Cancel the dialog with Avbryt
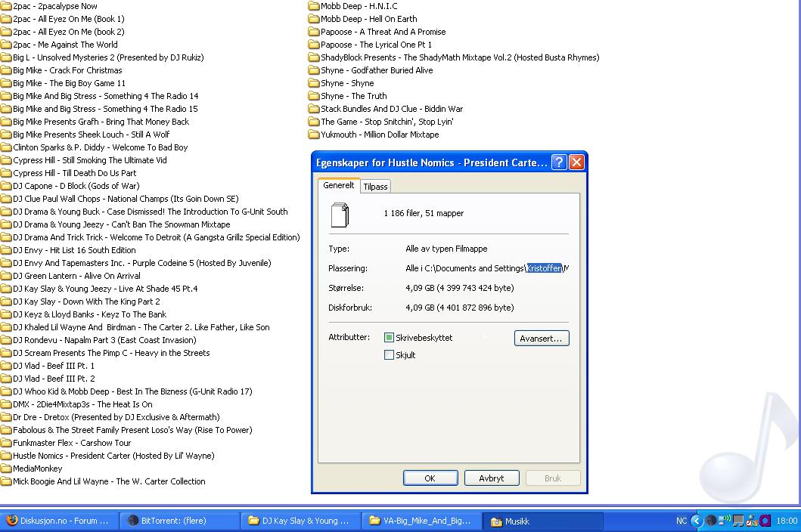This screenshot has width=801, height=532. [x=492, y=478]
